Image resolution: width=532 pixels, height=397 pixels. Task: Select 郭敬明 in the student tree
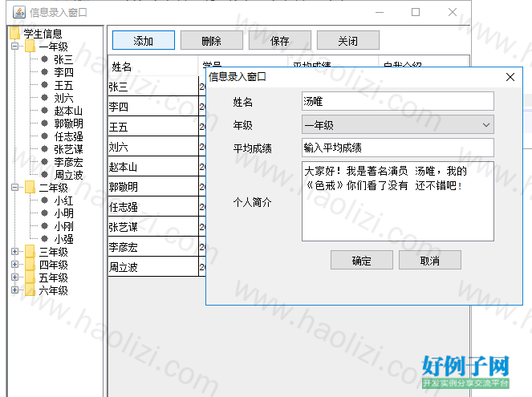pos(68,124)
